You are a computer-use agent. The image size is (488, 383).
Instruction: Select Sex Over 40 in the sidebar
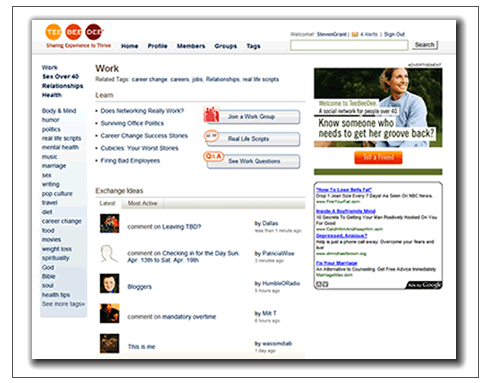click(60, 77)
